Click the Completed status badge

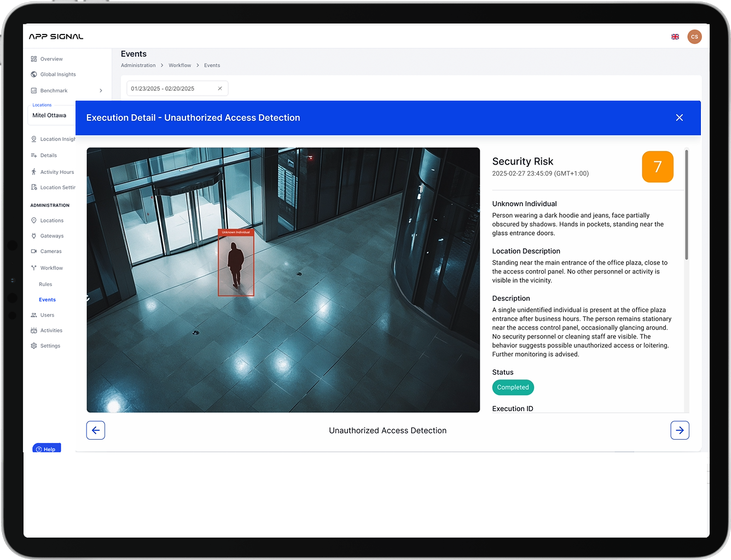[513, 387]
